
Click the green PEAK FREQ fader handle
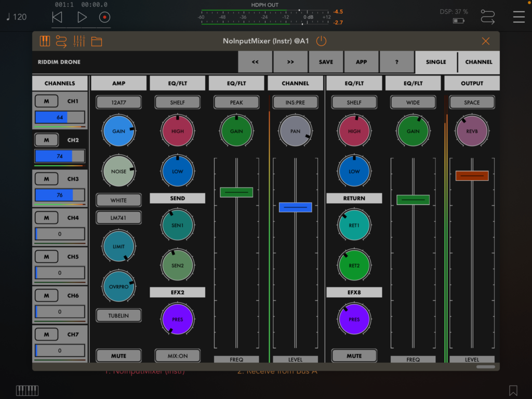click(236, 192)
